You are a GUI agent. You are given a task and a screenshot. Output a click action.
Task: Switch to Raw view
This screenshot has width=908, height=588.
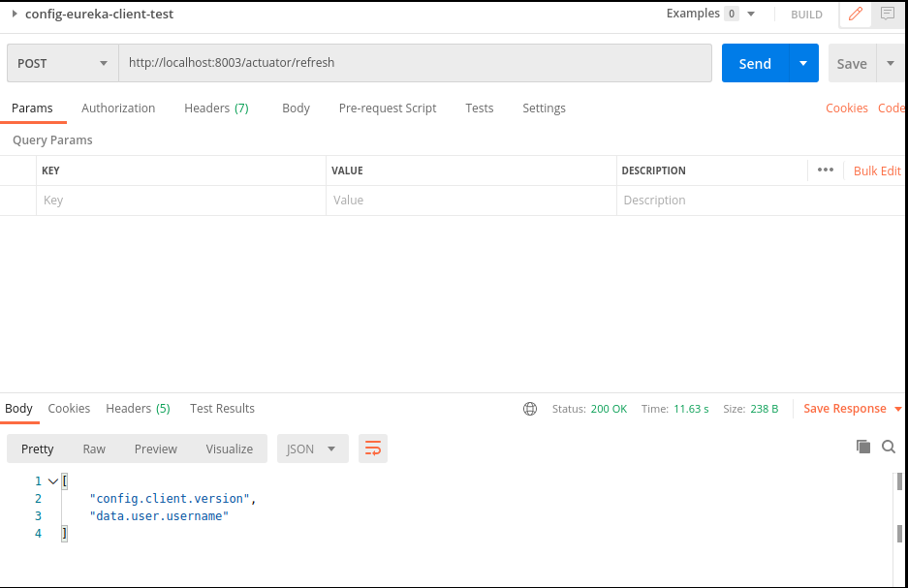[x=94, y=449]
